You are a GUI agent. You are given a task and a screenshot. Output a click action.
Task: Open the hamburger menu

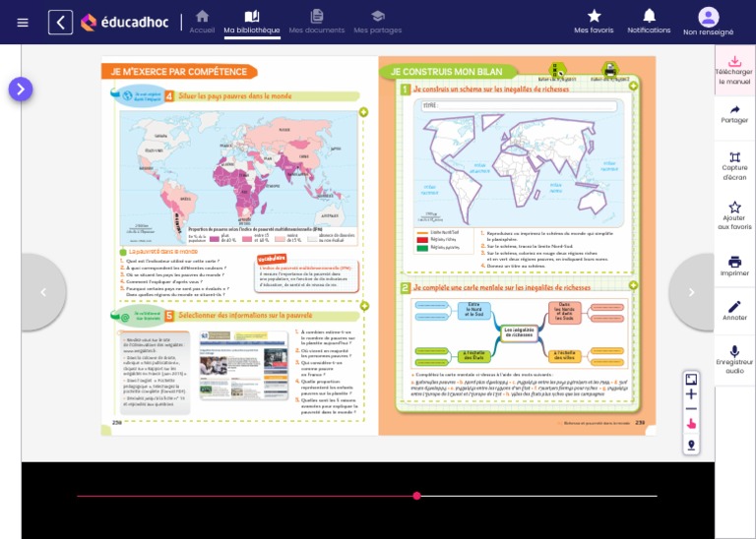23,23
